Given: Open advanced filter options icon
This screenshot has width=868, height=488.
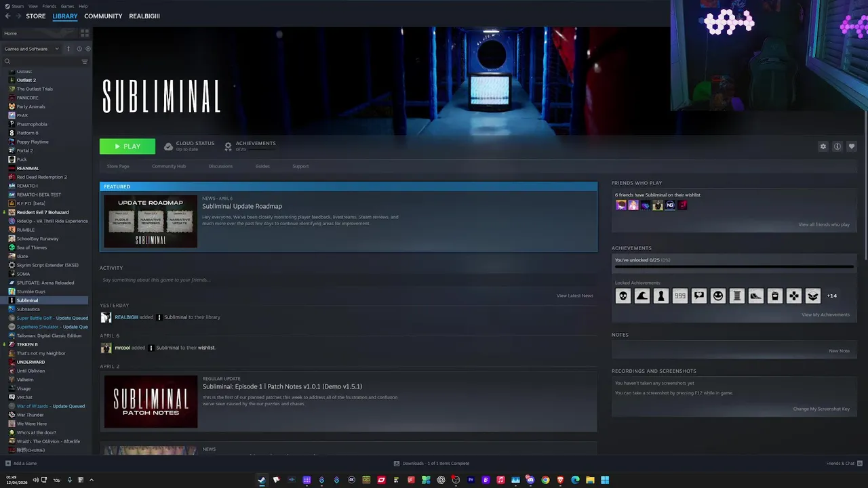Looking at the screenshot, I should pos(85,62).
